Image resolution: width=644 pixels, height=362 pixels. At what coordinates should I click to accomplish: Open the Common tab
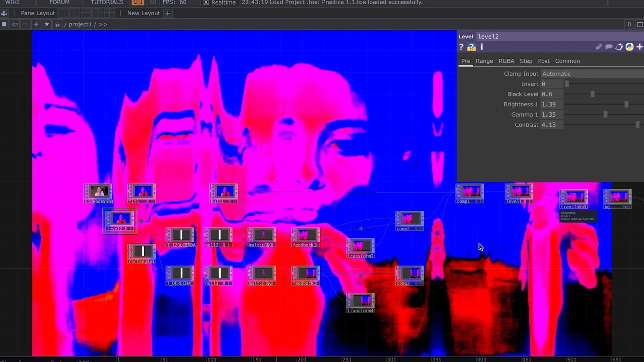coord(567,61)
